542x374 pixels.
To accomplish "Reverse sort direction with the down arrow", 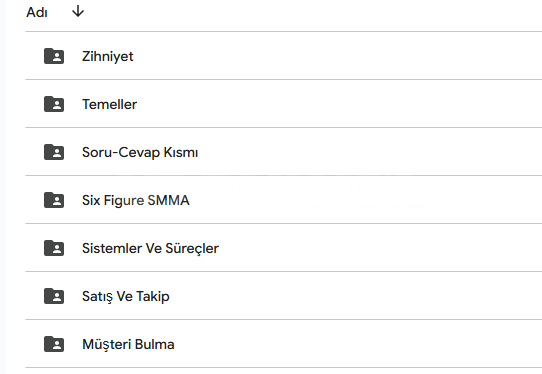I will pos(78,11).
